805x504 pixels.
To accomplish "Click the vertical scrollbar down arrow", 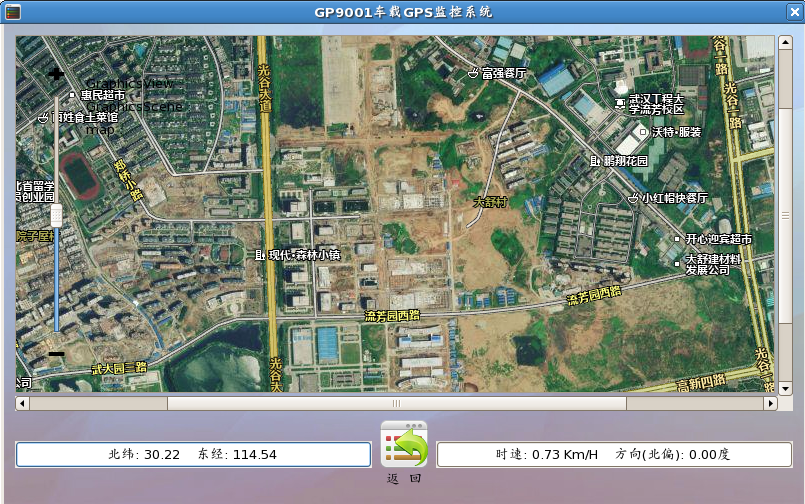I will 785,389.
